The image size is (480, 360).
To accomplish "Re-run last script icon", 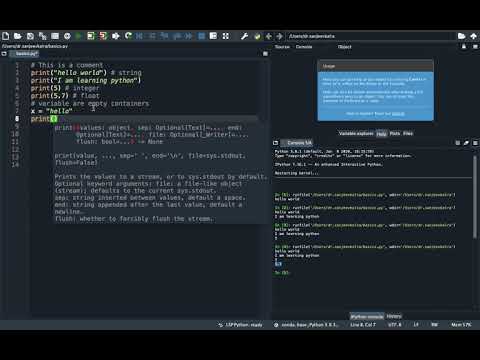I will pyautogui.click(x=128, y=36).
